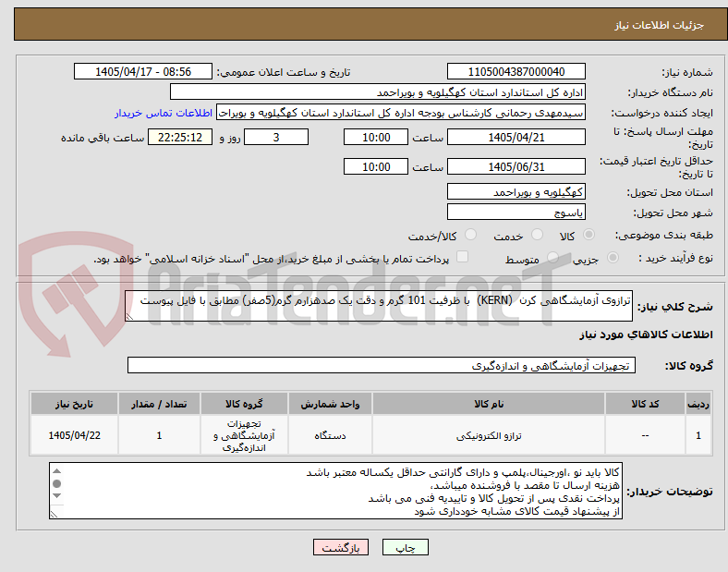Click the need number field 1105004387000040
This screenshot has height=572, width=728.
click(516, 71)
